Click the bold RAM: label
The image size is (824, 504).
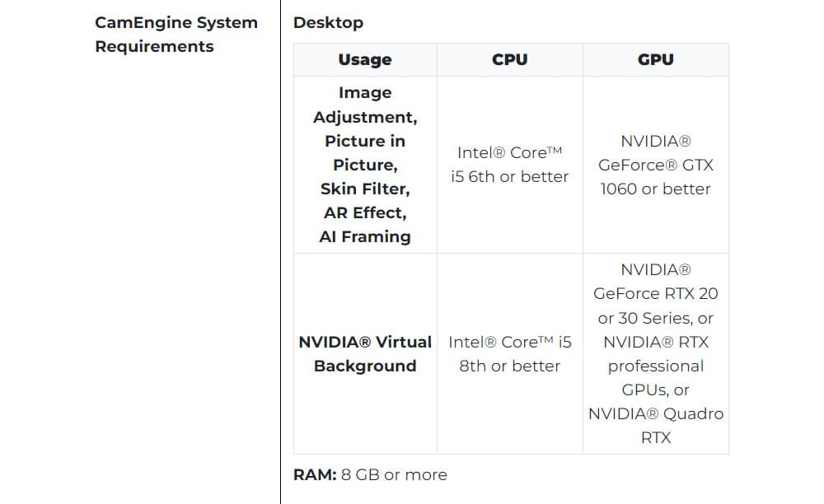[x=315, y=474]
